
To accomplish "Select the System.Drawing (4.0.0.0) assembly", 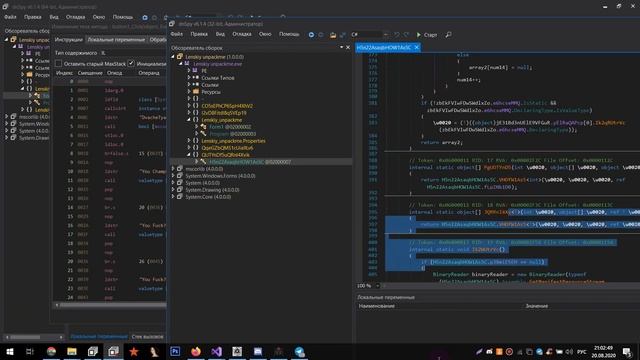I will coord(211,190).
